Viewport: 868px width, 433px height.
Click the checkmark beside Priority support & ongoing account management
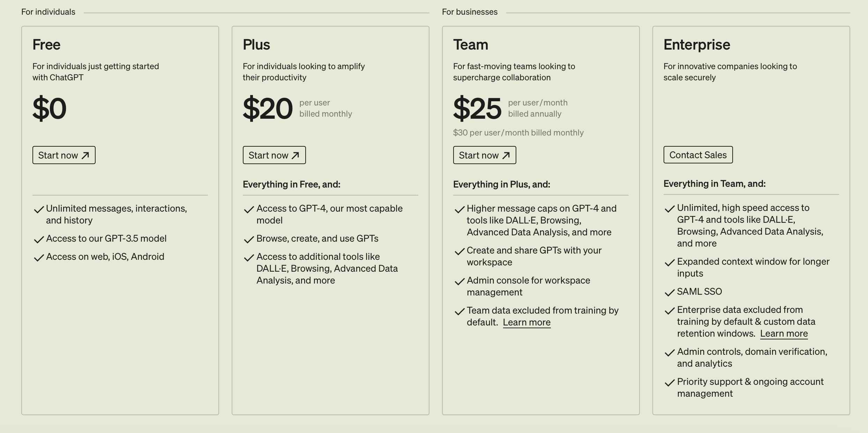point(670,383)
